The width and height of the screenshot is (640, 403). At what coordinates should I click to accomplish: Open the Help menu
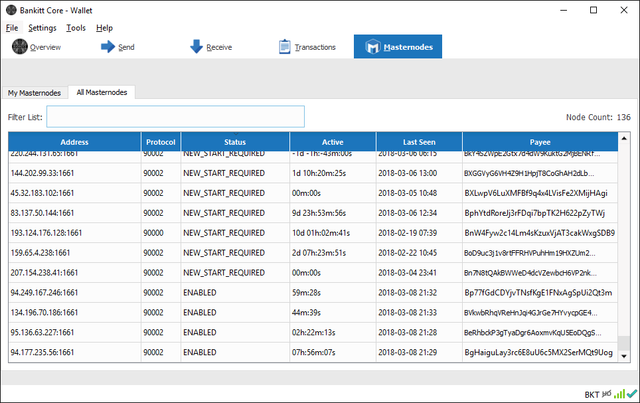tap(104, 28)
